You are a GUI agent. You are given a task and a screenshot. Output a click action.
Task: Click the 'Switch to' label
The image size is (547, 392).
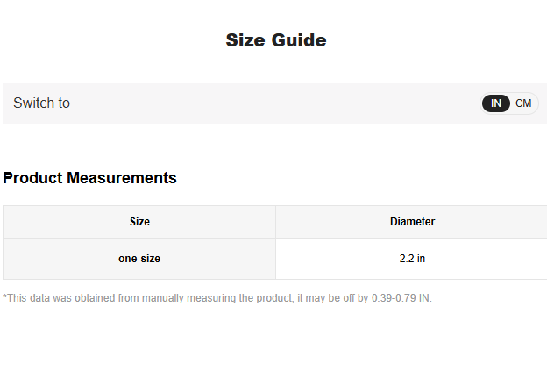(41, 103)
